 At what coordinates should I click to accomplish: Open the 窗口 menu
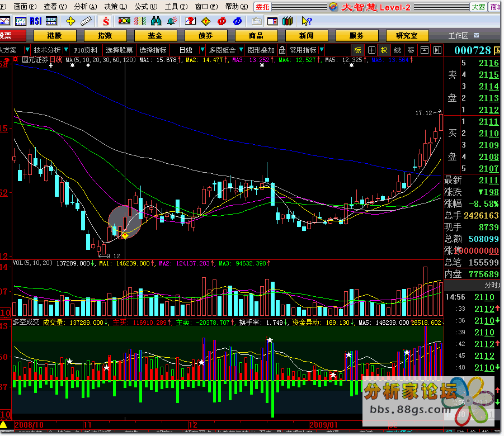pos(206,7)
